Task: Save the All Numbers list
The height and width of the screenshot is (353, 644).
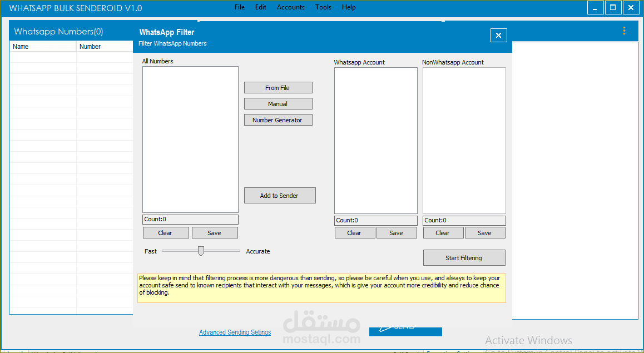Action: pos(215,233)
